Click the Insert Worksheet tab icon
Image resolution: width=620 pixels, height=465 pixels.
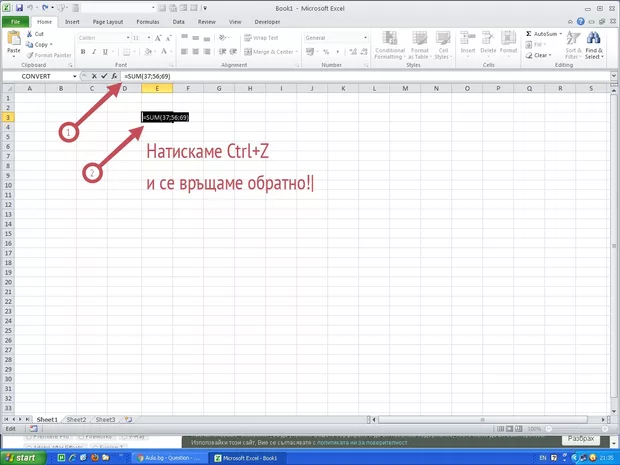pos(128,420)
